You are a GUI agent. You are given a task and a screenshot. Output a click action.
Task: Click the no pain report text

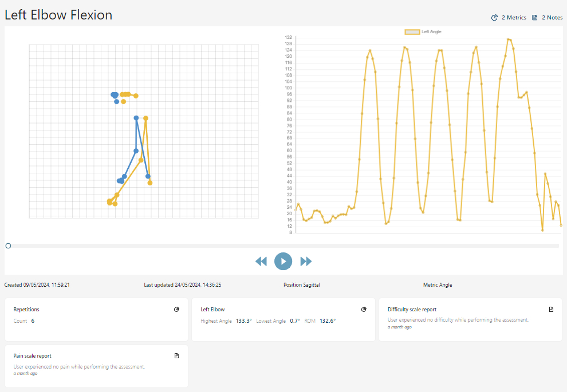point(79,366)
